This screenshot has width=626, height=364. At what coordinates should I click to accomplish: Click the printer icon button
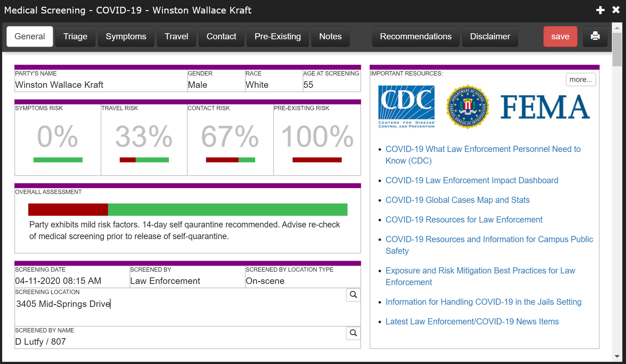point(595,36)
